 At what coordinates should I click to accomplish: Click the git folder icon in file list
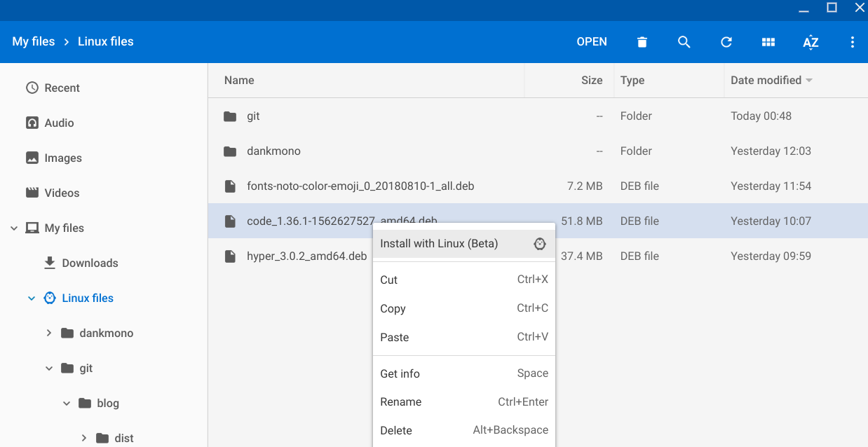[230, 116]
